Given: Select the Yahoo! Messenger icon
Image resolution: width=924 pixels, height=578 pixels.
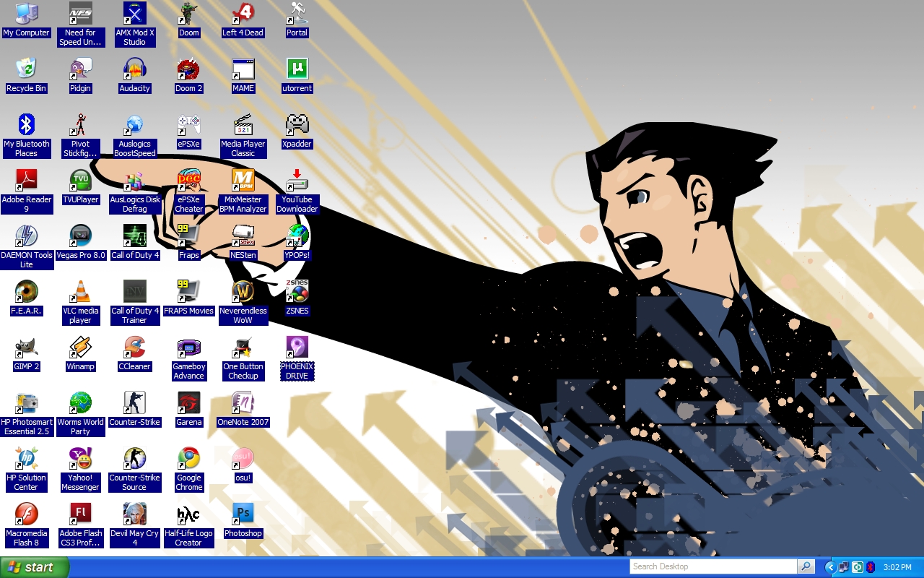Looking at the screenshot, I should (x=81, y=458).
